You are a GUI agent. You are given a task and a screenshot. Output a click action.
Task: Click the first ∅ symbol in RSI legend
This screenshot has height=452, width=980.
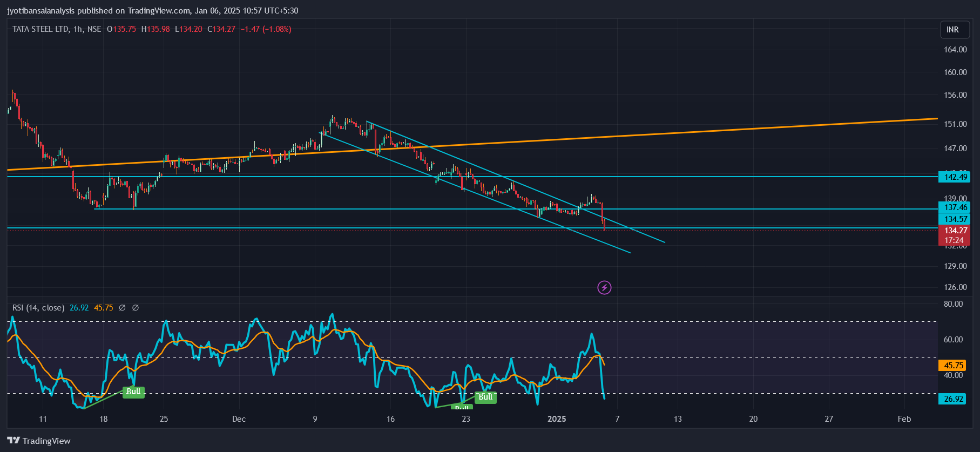coord(122,308)
